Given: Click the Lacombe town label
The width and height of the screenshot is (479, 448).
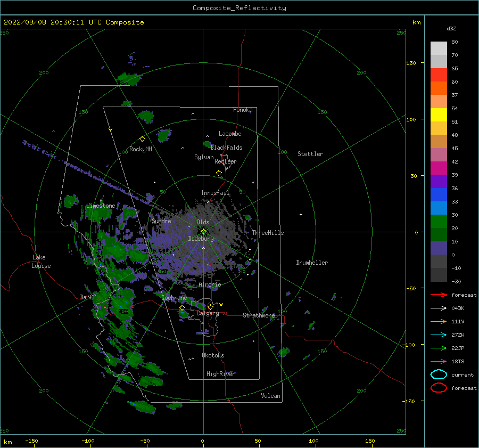Looking at the screenshot, I should pos(230,134).
